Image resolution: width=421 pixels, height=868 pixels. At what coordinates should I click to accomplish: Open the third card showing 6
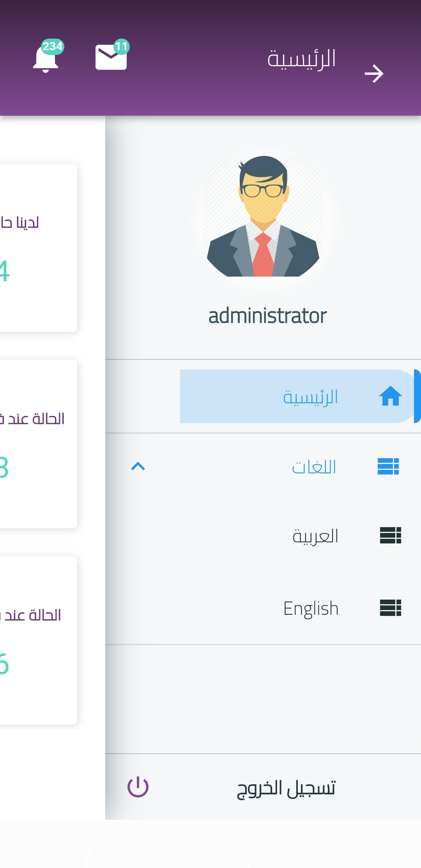tap(38, 640)
